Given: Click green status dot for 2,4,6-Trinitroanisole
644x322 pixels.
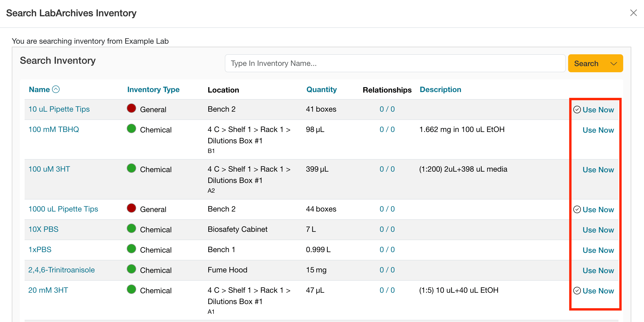Looking at the screenshot, I should (131, 269).
